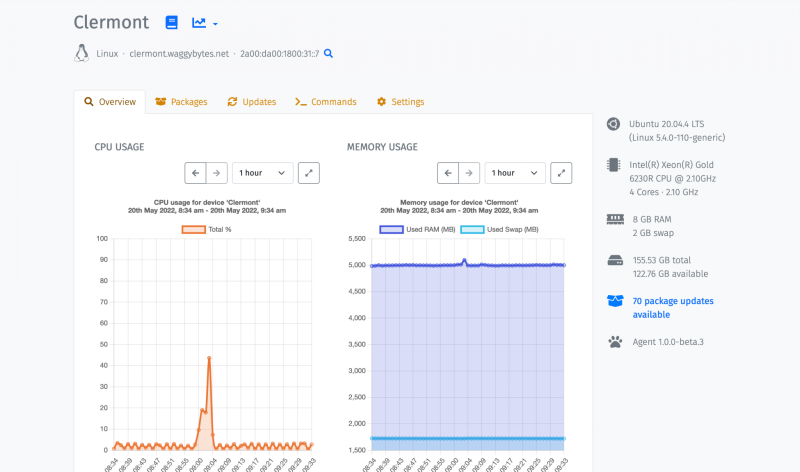This screenshot has width=800, height=472.
Task: Click the 'Ubuntu 20.04.4 LTS' text
Action: click(x=666, y=124)
